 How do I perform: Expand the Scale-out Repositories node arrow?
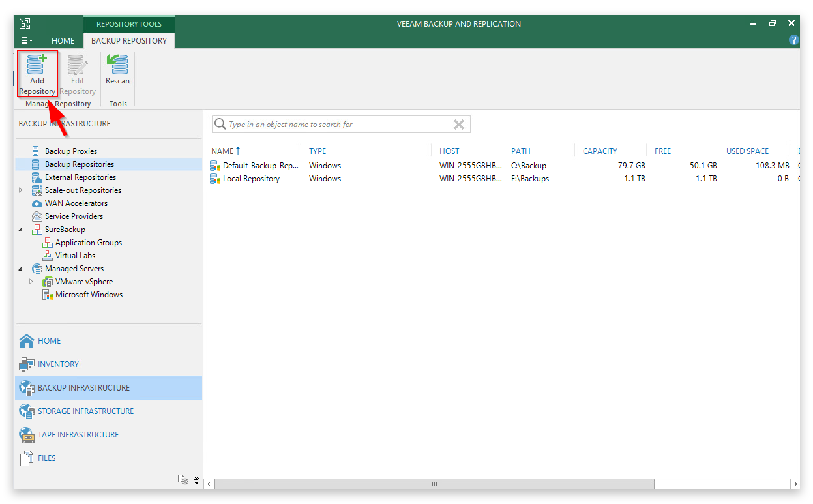[21, 190]
